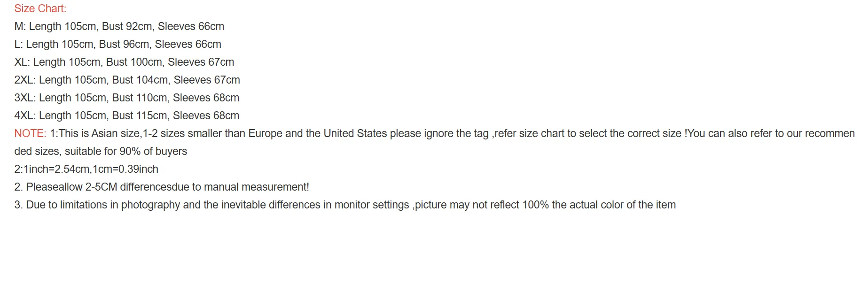Click "Bust 100cm" in the XL row
The image size is (868, 292).
click(x=134, y=62)
